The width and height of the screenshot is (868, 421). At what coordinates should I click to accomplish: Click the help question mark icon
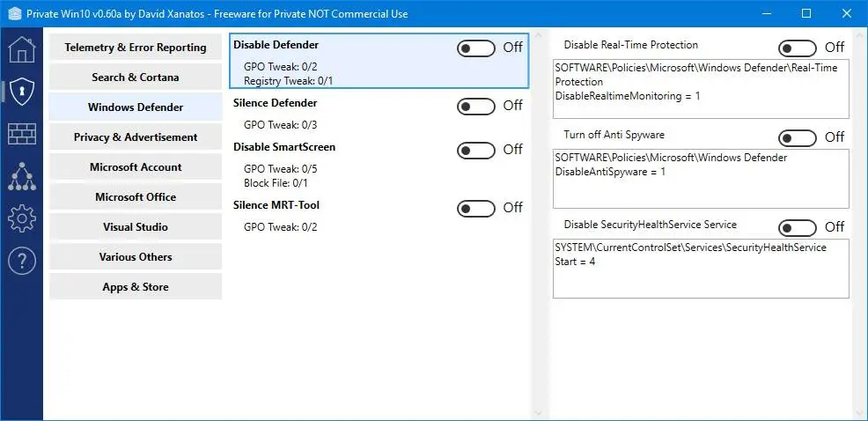pos(21,260)
